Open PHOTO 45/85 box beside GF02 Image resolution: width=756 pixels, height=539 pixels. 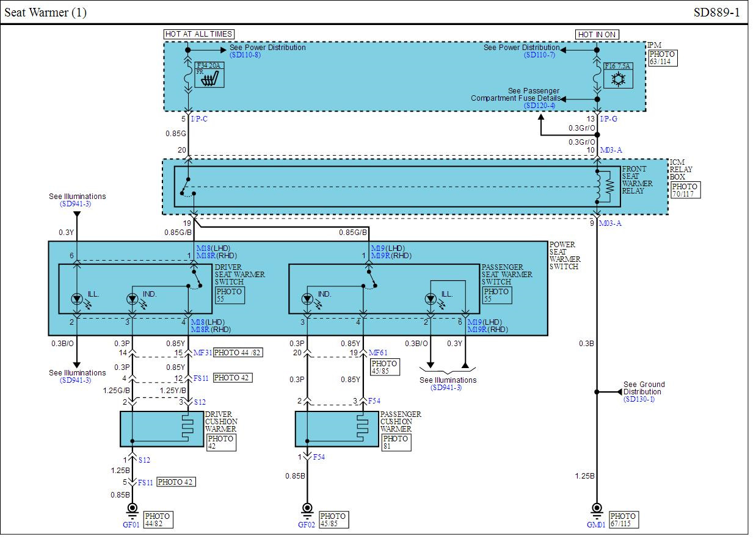coord(333,520)
